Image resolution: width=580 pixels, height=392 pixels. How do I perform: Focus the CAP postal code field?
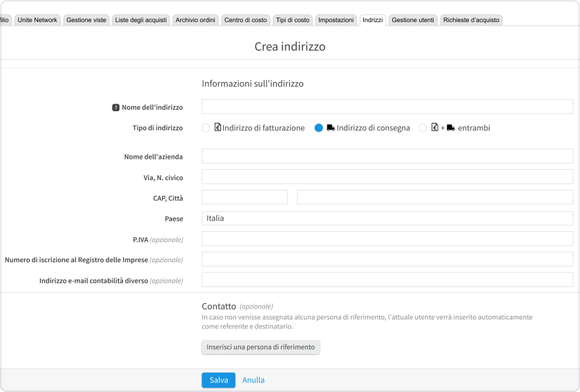pos(244,197)
